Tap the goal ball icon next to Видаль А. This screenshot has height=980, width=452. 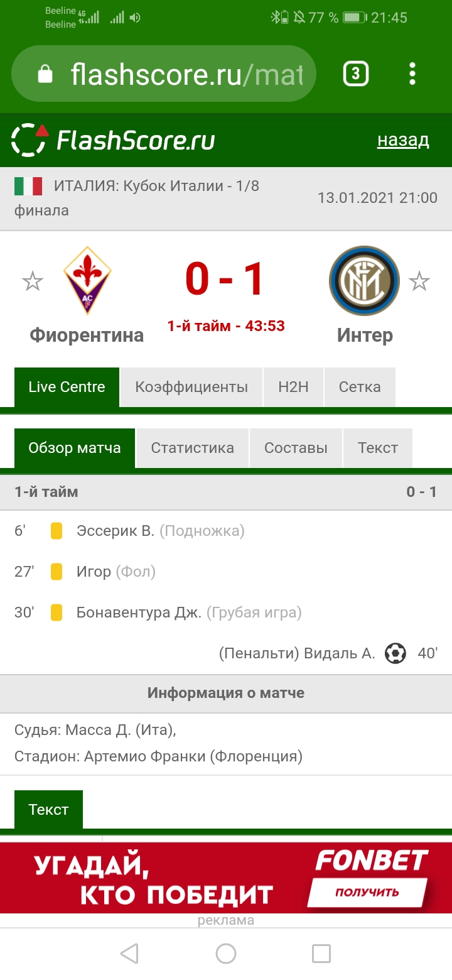[395, 653]
